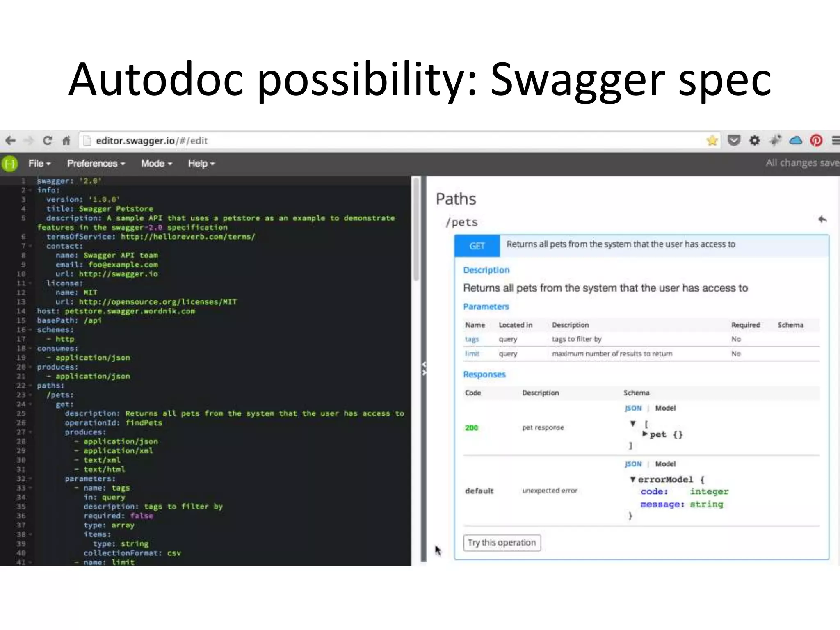Click the host: petstore.swagger.wordnik.com line
This screenshot has width=840, height=630.
coord(116,311)
